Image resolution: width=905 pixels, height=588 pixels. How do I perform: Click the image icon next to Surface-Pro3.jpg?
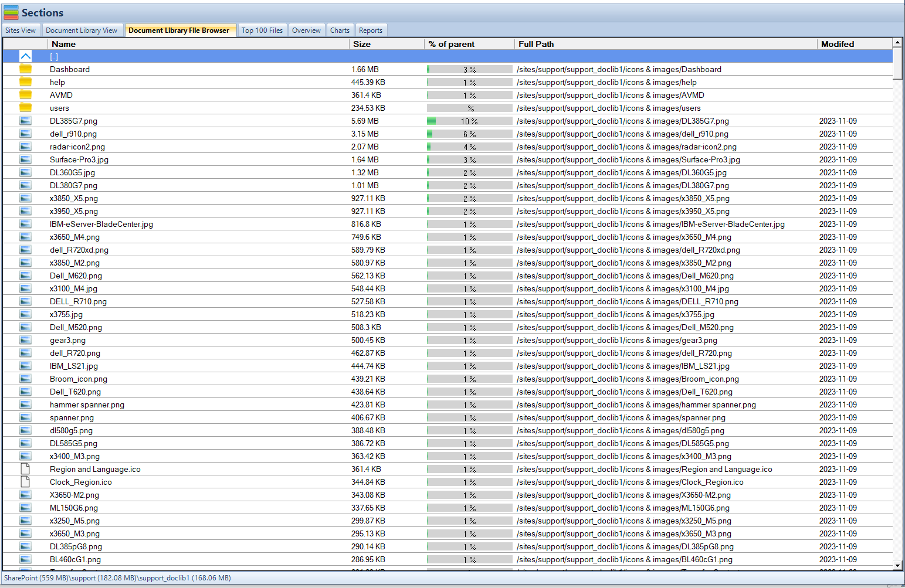[25, 159]
